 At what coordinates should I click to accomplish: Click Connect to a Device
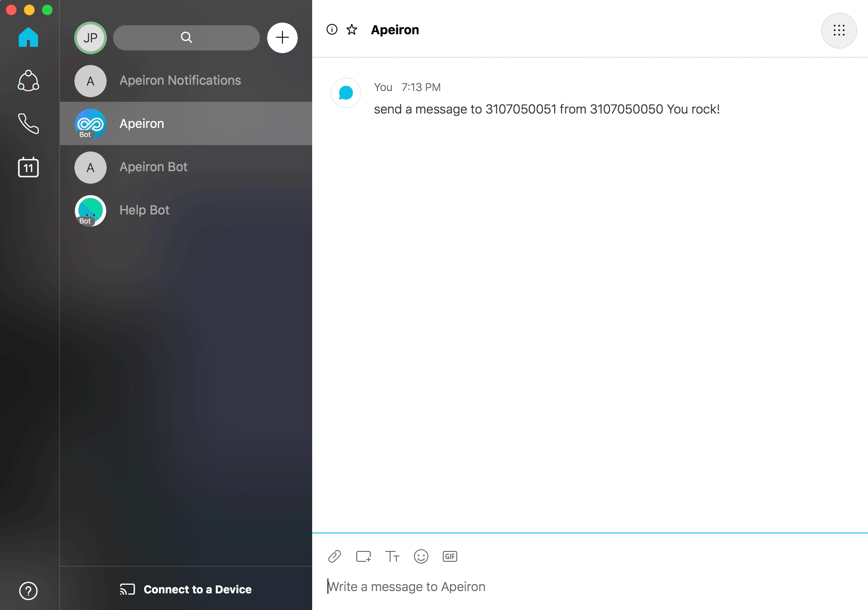pos(186,589)
